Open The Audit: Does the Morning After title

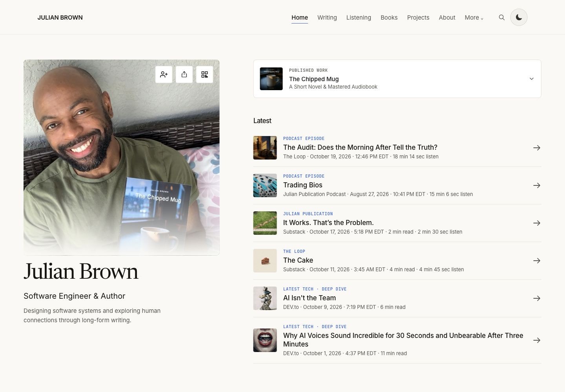(x=360, y=147)
